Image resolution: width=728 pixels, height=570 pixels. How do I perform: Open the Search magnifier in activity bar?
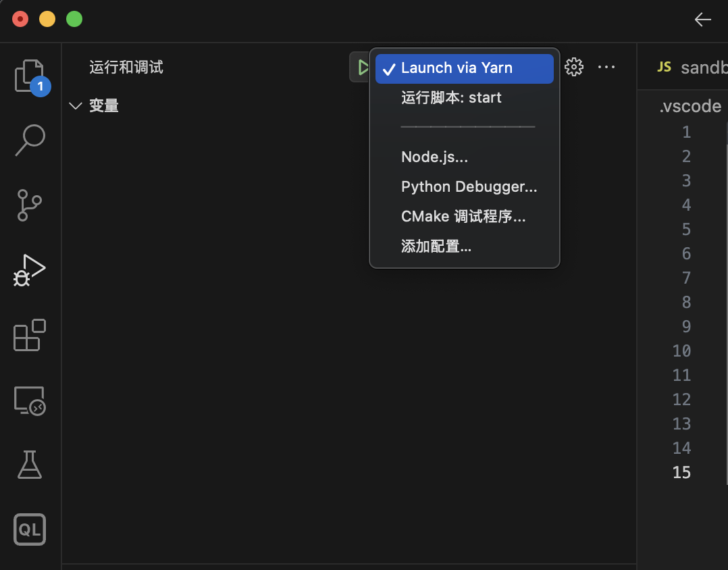point(30,140)
